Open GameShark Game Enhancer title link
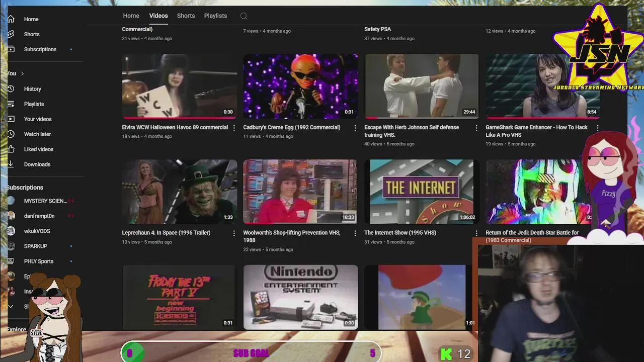The image size is (644, 362). pyautogui.click(x=536, y=131)
